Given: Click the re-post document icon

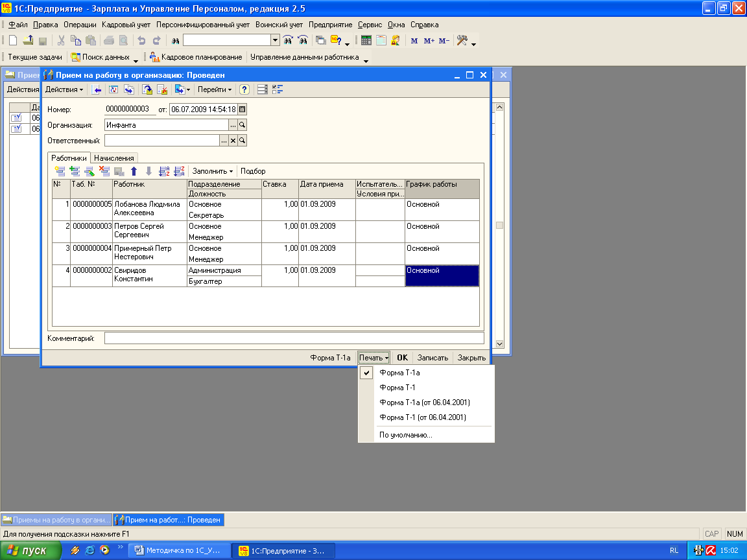Looking at the screenshot, I should tap(113, 89).
